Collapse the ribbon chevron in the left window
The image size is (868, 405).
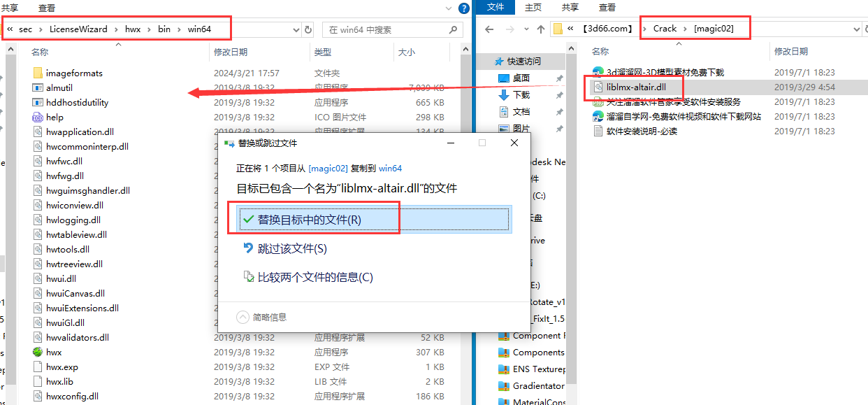coord(449,8)
